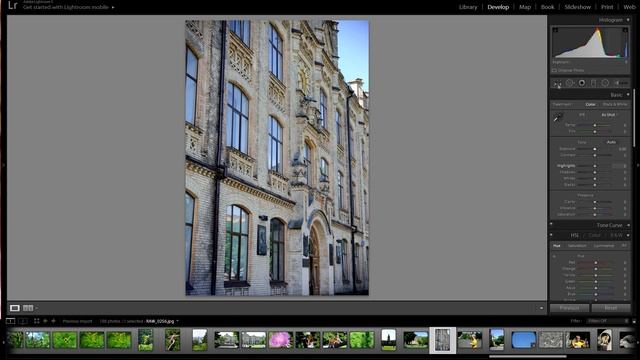Go forward to next photo source
The height and width of the screenshot is (360, 640).
pos(53,321)
